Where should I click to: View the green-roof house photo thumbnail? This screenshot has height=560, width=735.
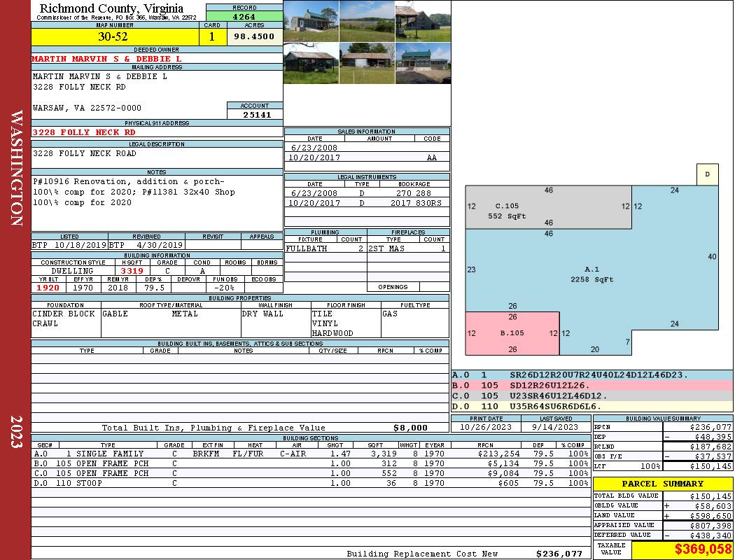pos(423,63)
